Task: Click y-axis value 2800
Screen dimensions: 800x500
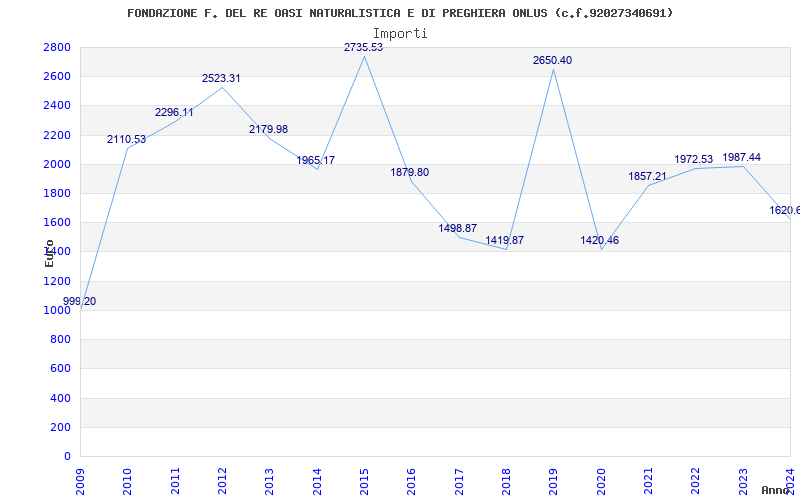Action: pos(57,47)
